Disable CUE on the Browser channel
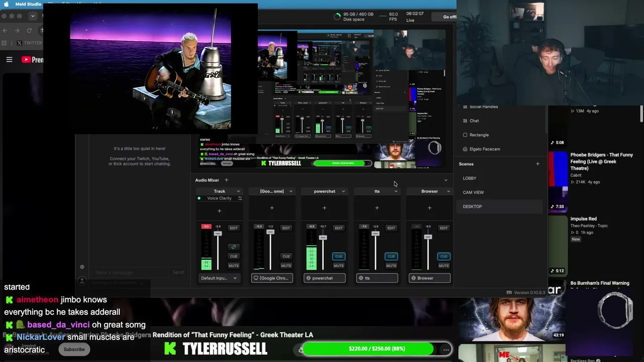The image size is (644, 362). [x=443, y=256]
